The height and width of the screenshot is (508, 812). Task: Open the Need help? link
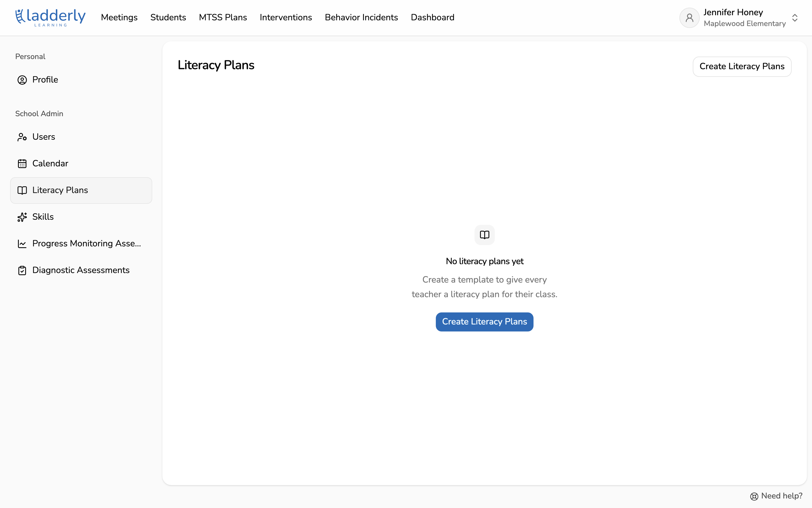point(776,496)
